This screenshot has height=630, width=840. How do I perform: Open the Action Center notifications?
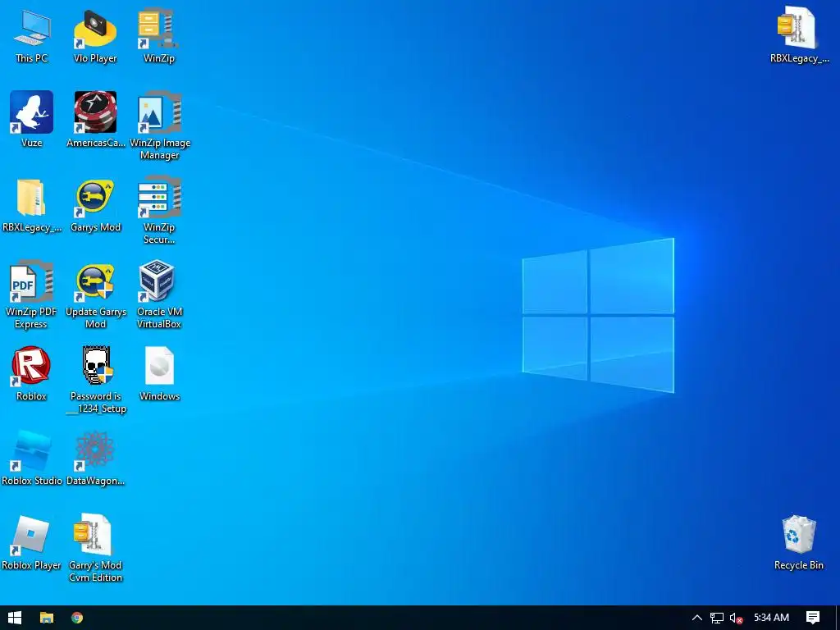[813, 618]
